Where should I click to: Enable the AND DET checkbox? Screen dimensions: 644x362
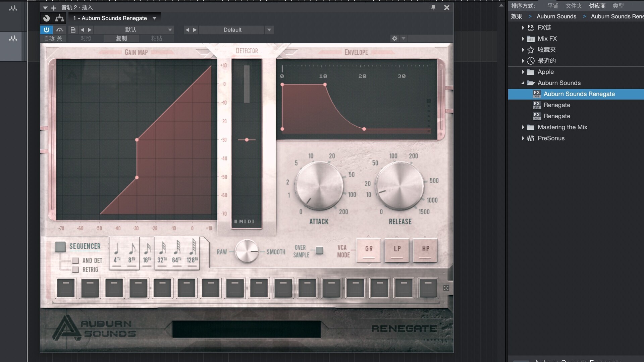coord(75,260)
